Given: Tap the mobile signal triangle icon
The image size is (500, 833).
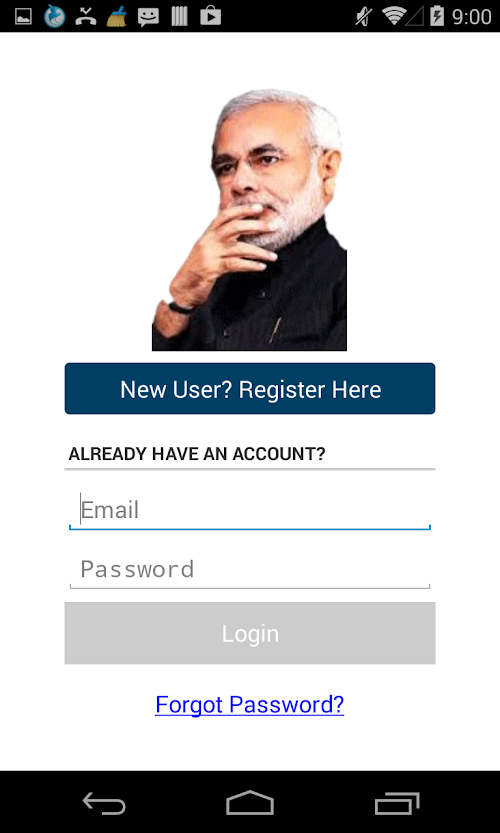Looking at the screenshot, I should point(415,16).
